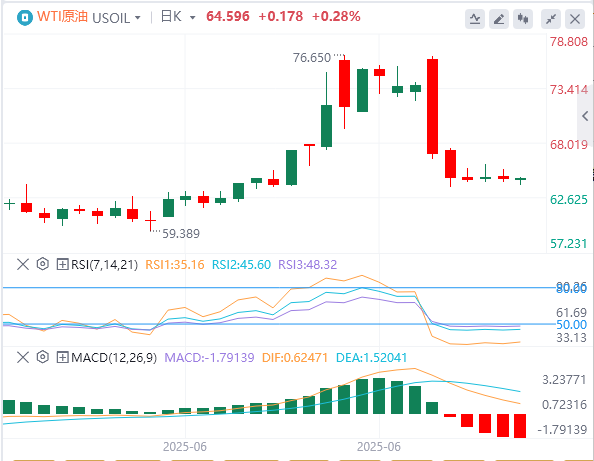594x461 pixels.
Task: Click the 50.00 RSI level label
Action: pos(571,325)
